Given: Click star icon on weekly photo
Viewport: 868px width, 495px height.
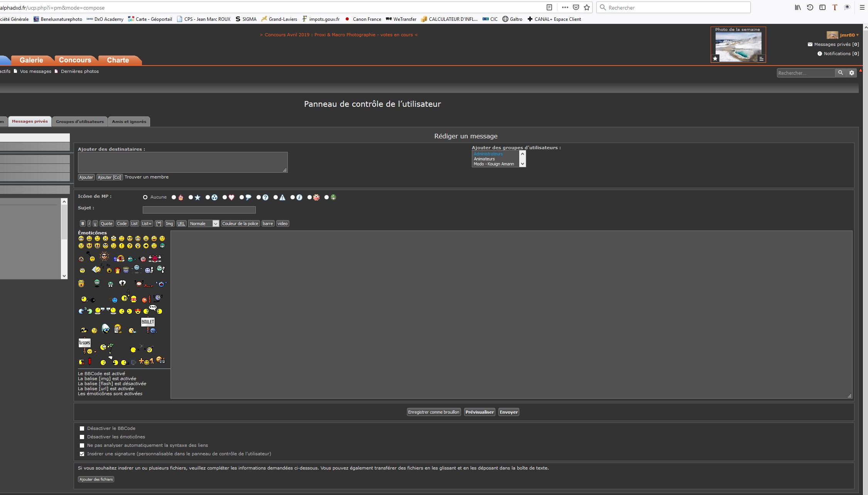Looking at the screenshot, I should [715, 59].
